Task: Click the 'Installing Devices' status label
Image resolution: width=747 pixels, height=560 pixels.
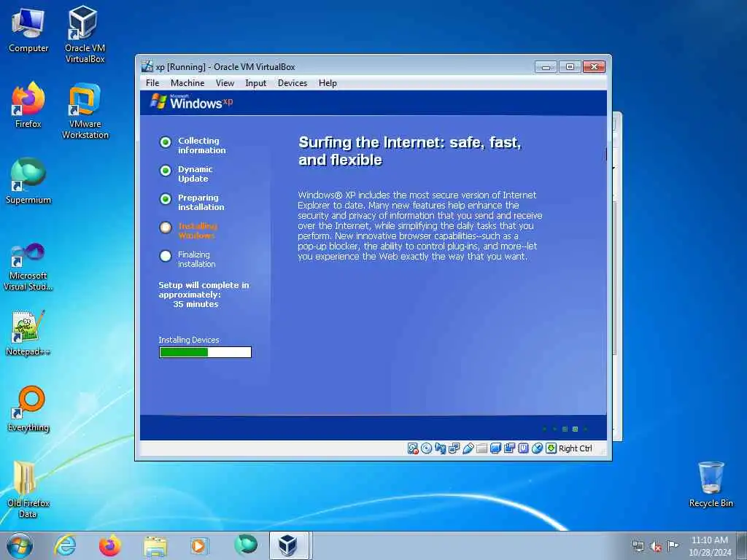Action: (189, 340)
